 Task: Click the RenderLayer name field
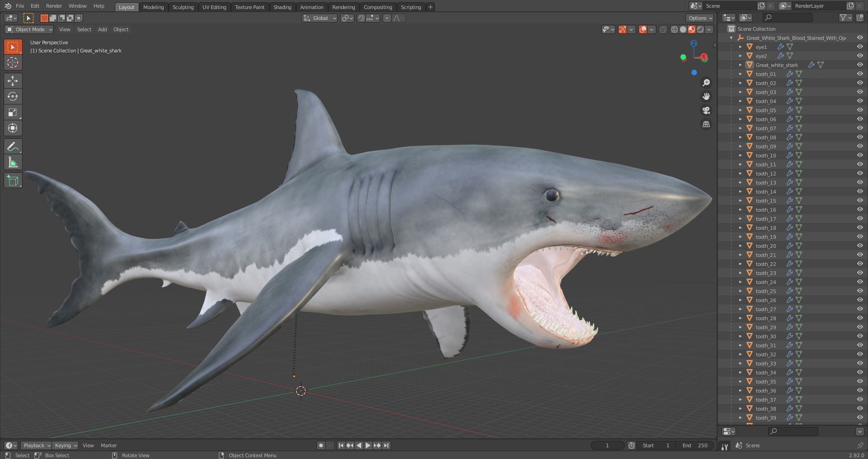pyautogui.click(x=818, y=6)
